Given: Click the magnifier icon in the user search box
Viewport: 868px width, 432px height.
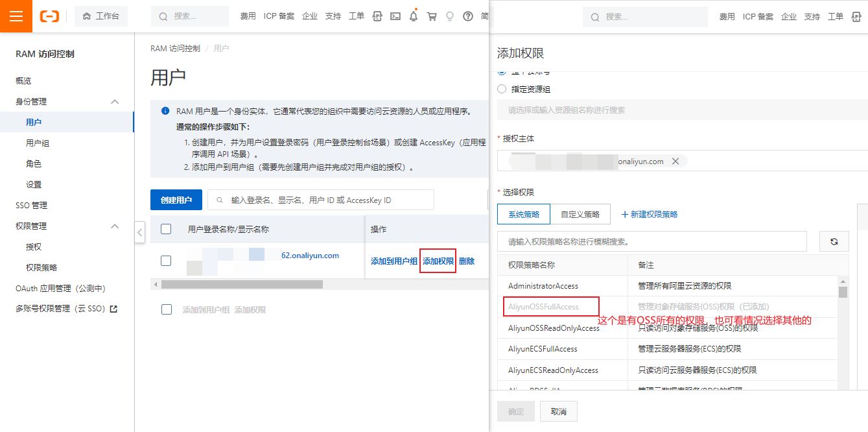Looking at the screenshot, I should pyautogui.click(x=220, y=200).
